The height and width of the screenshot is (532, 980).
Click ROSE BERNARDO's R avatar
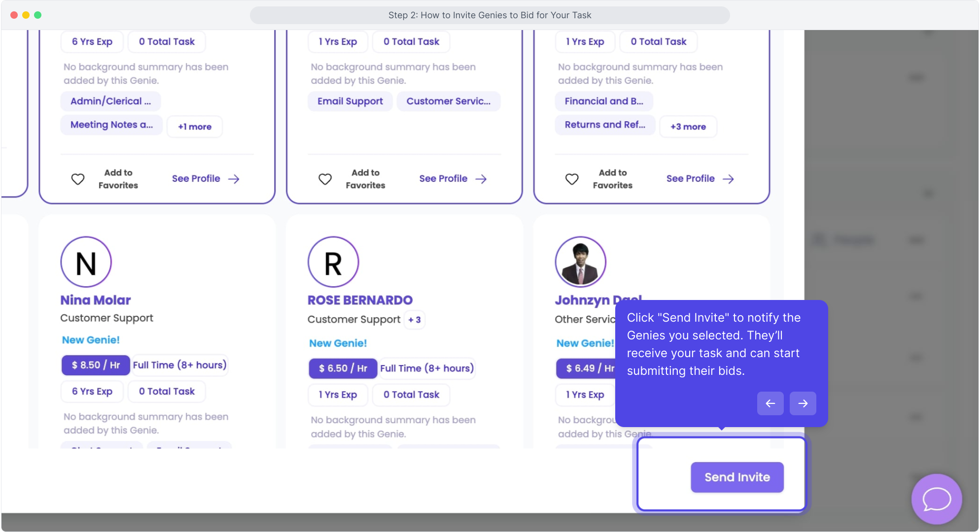coord(333,262)
